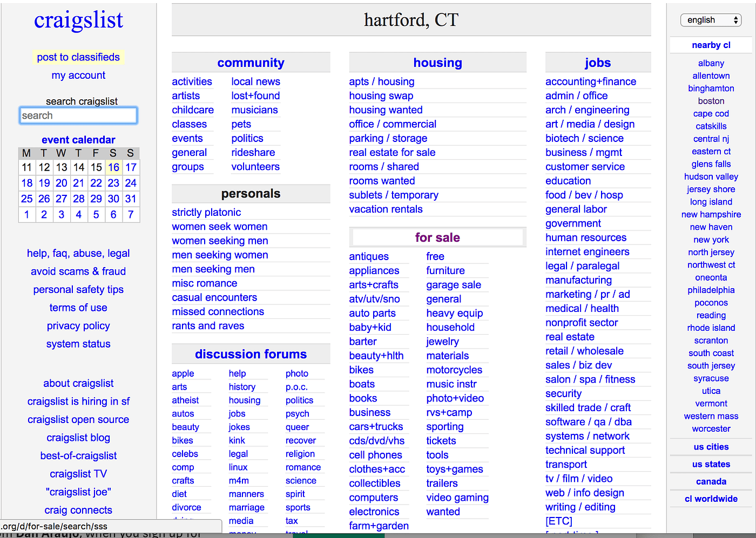Open the garage sale listings

[x=454, y=284]
